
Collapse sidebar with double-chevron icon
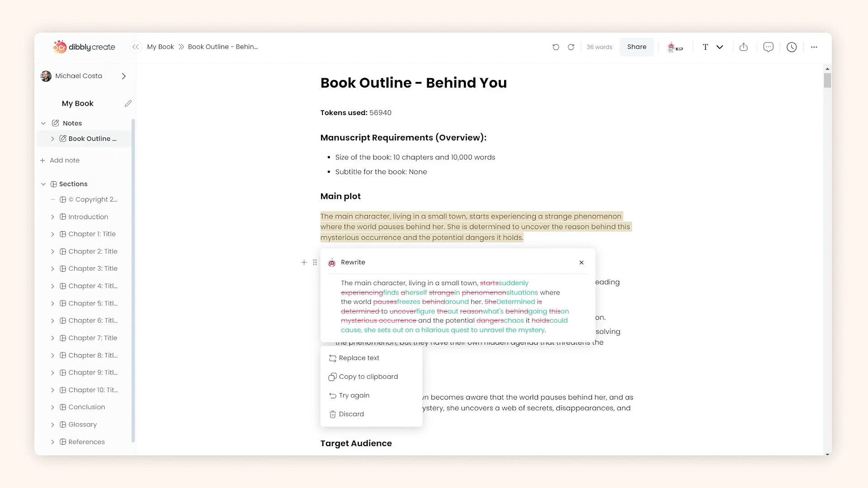(136, 47)
